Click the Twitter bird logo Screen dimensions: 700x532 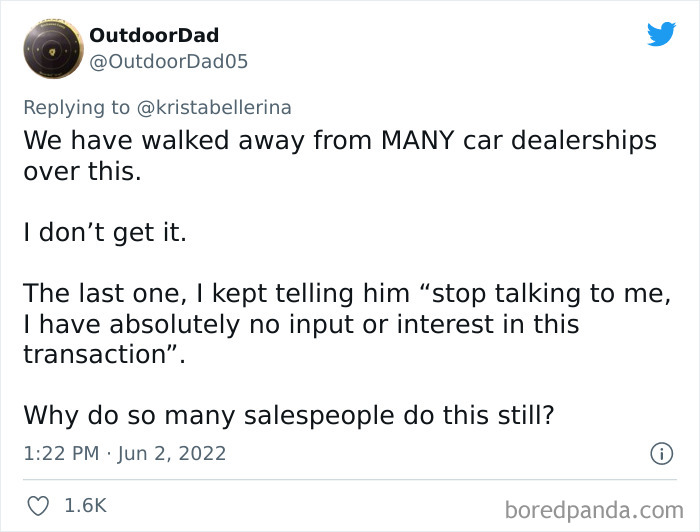[661, 34]
